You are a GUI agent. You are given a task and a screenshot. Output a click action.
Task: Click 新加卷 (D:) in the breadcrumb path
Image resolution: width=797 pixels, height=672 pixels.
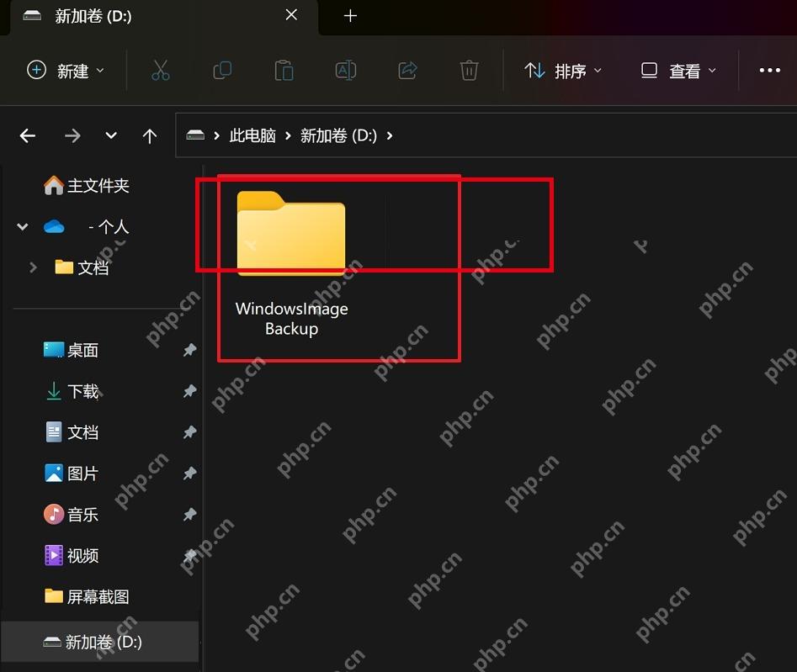coord(338,135)
